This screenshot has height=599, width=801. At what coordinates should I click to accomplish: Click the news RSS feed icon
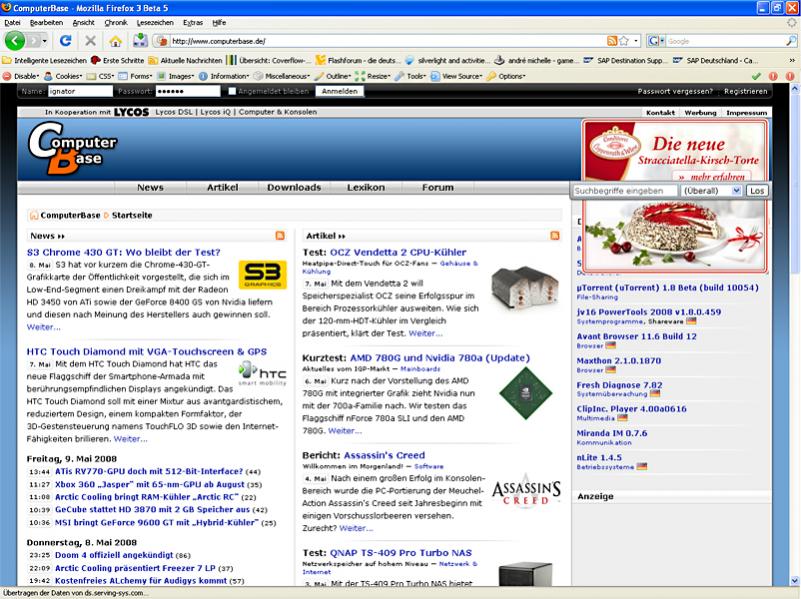(280, 235)
